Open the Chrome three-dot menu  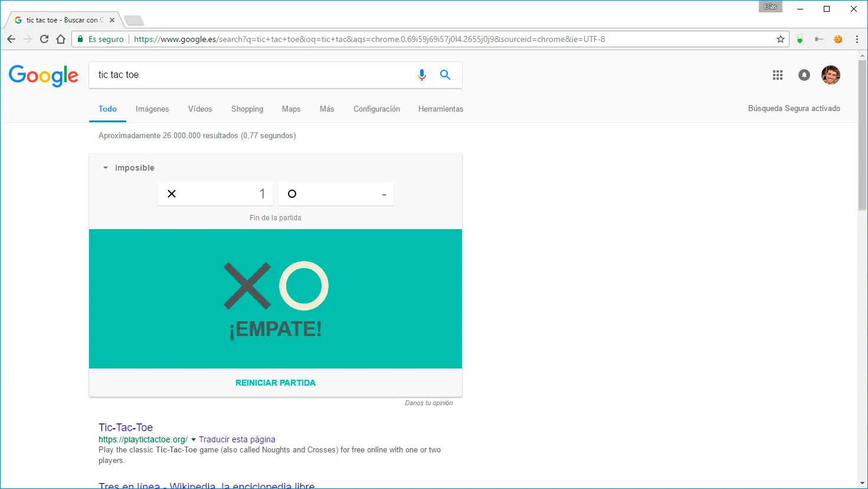(x=857, y=39)
